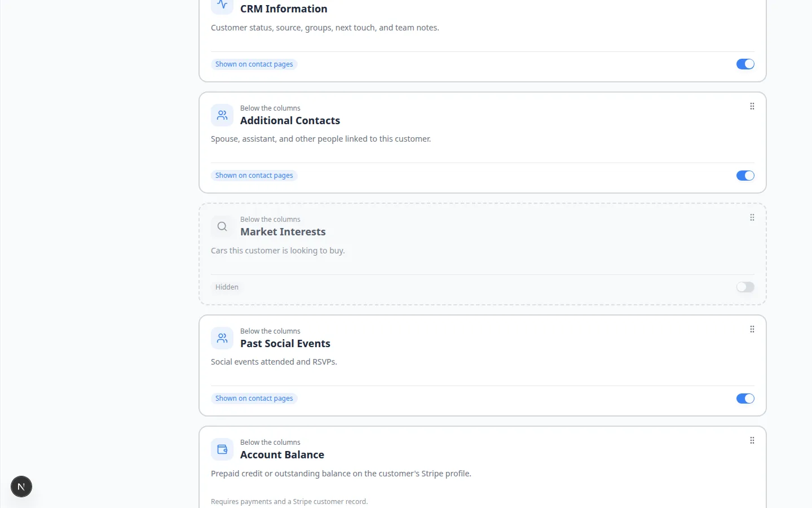Select the 'Market Interests' heading
812x508 pixels.
pyautogui.click(x=283, y=232)
